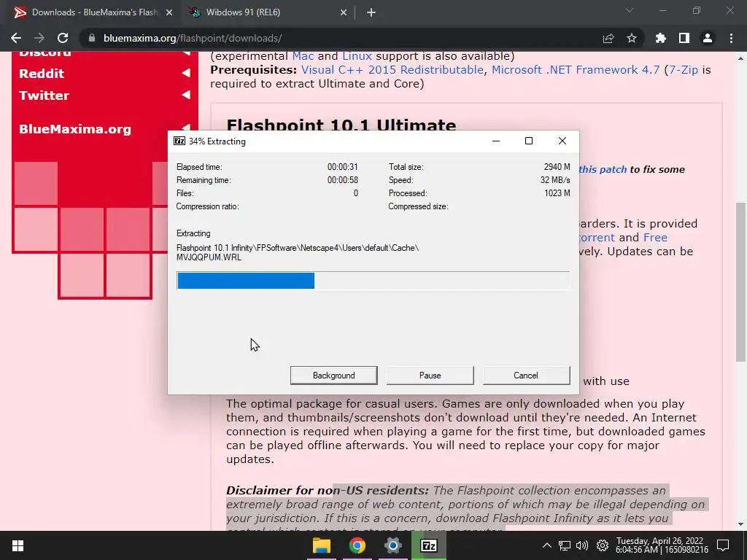Click the padlock site info icon
This screenshot has width=747, height=560.
click(92, 38)
